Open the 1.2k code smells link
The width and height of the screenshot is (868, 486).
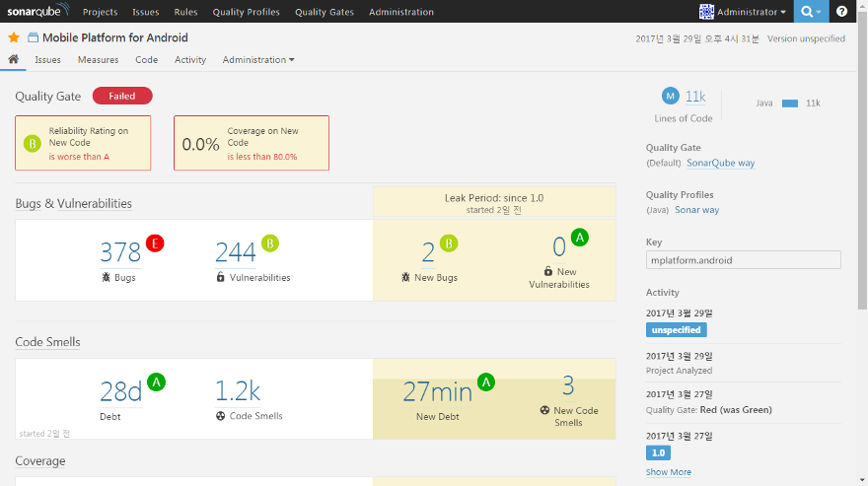[x=238, y=391]
